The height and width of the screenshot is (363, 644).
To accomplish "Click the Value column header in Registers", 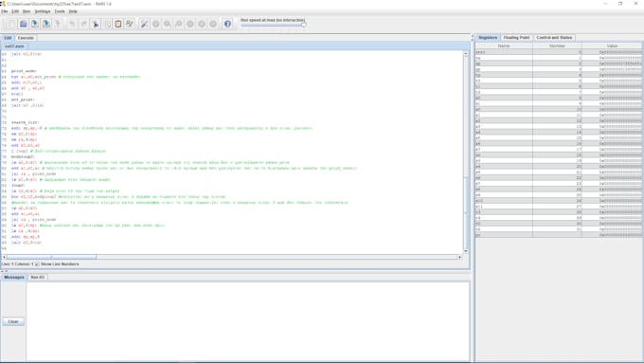I will (612, 45).
